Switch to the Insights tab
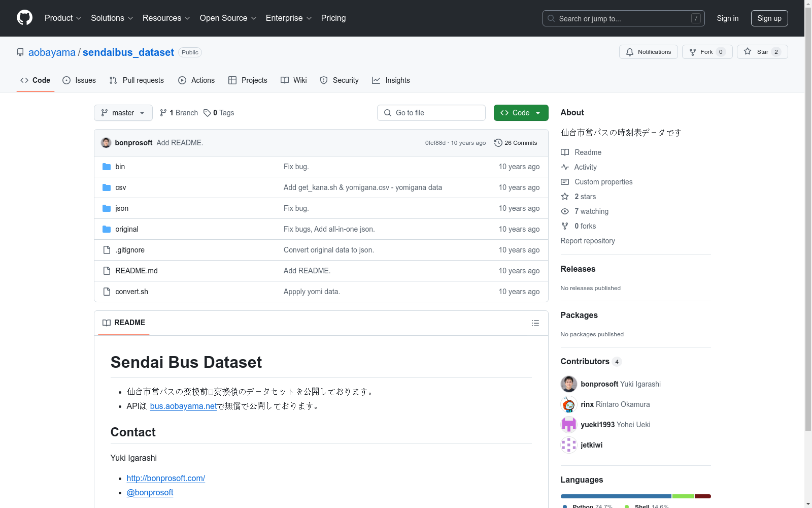812x508 pixels. pos(391,80)
